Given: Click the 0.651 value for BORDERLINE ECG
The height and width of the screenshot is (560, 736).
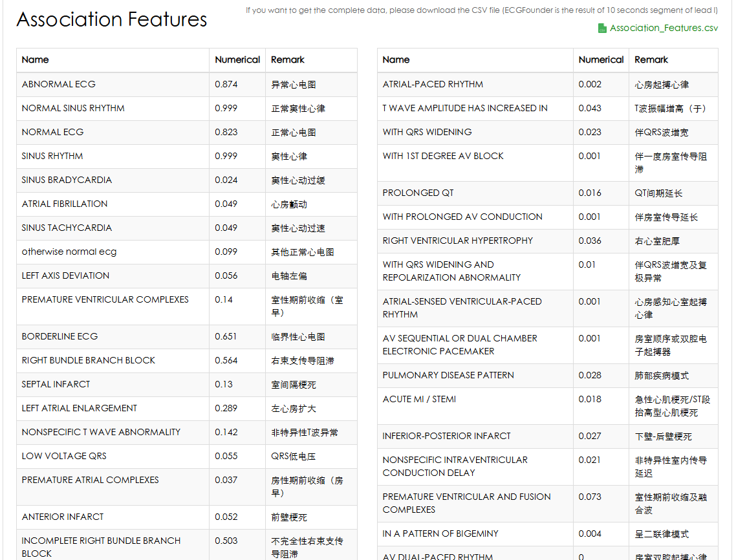Looking at the screenshot, I should 226,336.
